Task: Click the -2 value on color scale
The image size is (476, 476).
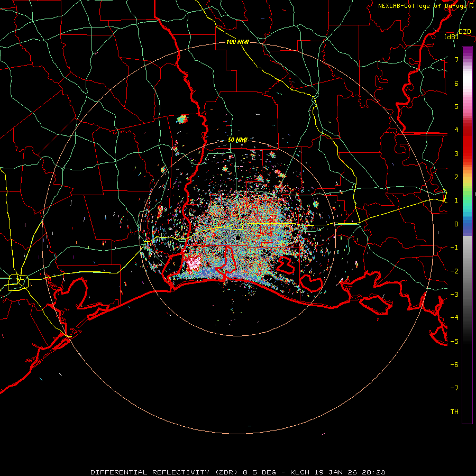Action: (x=454, y=271)
